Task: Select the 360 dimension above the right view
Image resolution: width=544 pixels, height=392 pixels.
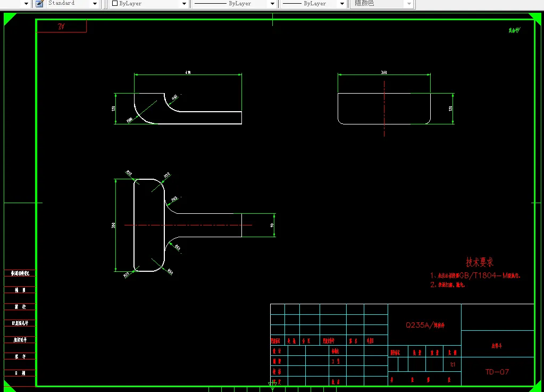Action: 384,72
